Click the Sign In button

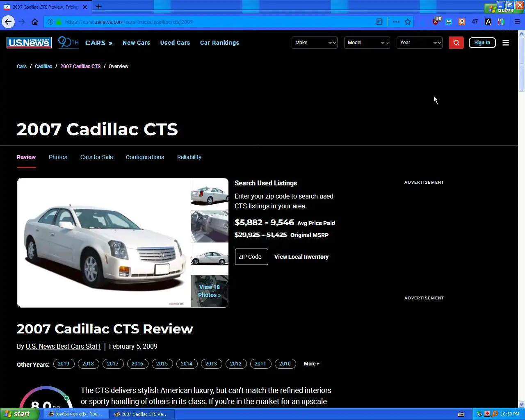(x=482, y=43)
